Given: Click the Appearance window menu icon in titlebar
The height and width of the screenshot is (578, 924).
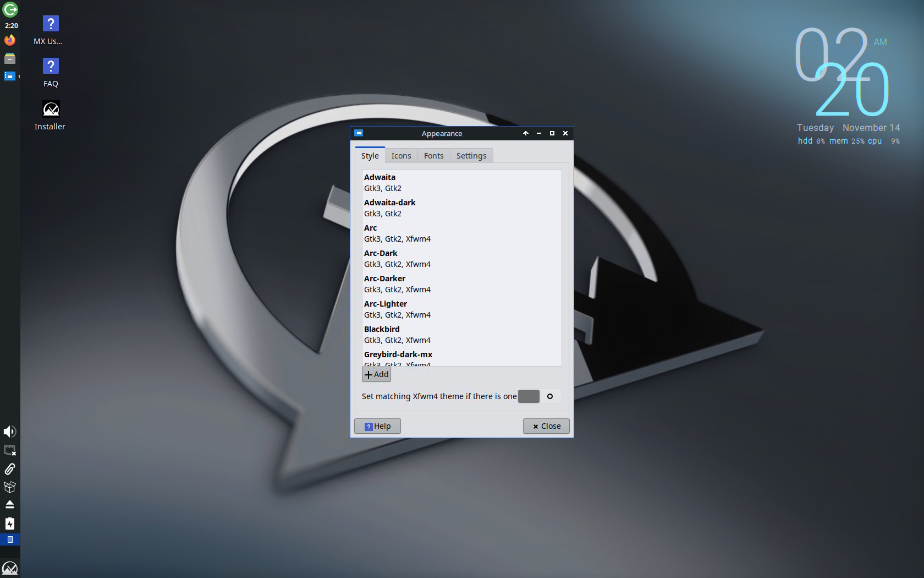Looking at the screenshot, I should pyautogui.click(x=359, y=133).
